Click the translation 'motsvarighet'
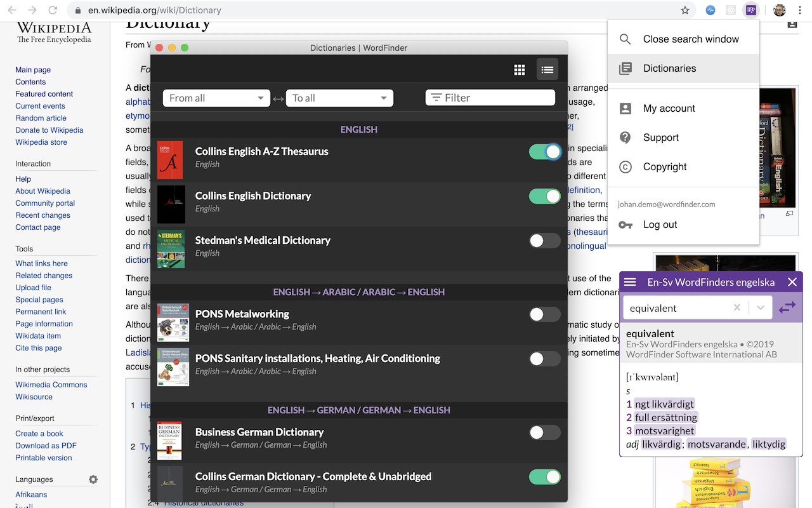This screenshot has width=812, height=508. tap(665, 431)
